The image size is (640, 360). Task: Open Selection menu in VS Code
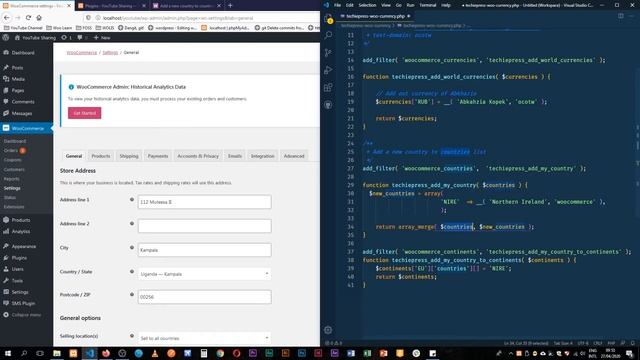coord(367,5)
